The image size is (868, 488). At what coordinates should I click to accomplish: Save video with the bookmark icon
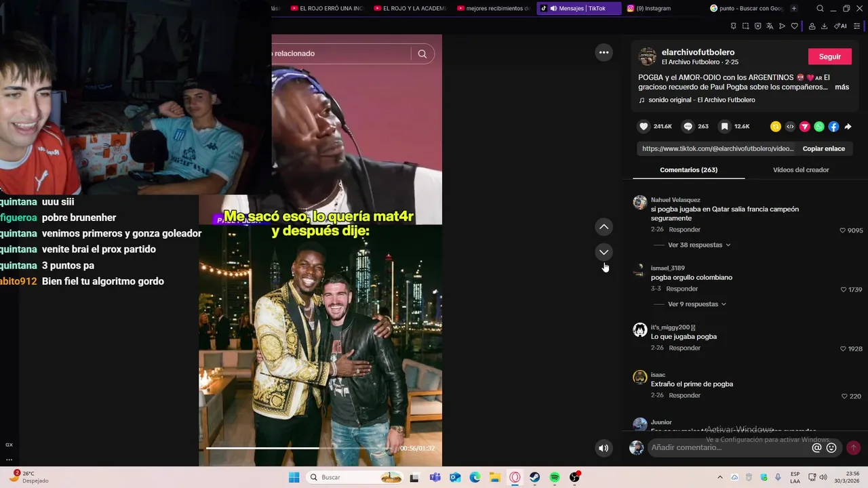coord(725,127)
